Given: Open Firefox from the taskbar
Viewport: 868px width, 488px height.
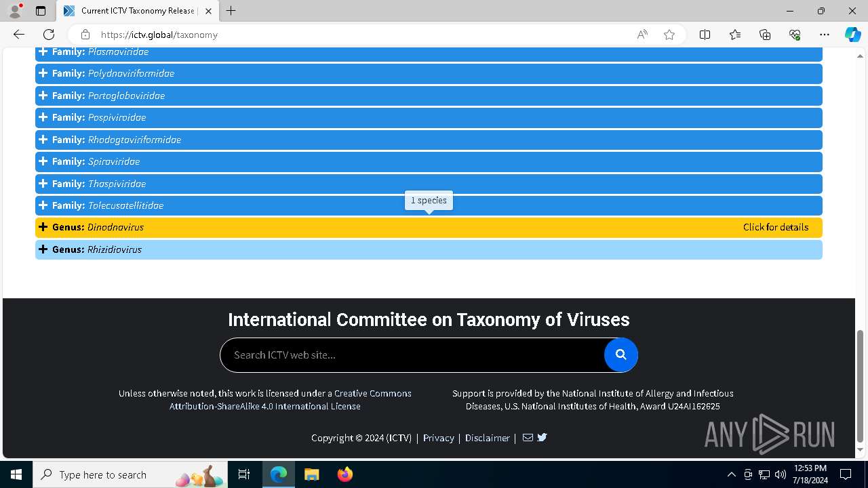Looking at the screenshot, I should point(344,474).
